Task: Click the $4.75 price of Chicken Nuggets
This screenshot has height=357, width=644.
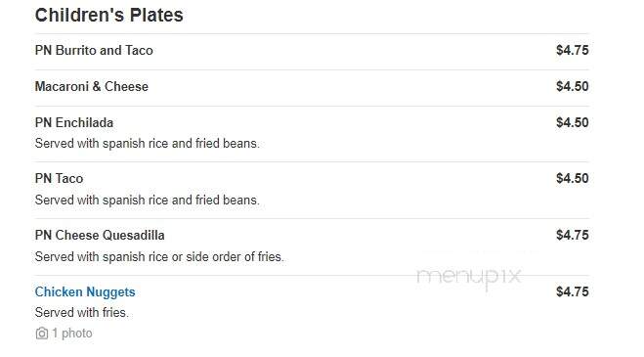Action: coord(573,292)
